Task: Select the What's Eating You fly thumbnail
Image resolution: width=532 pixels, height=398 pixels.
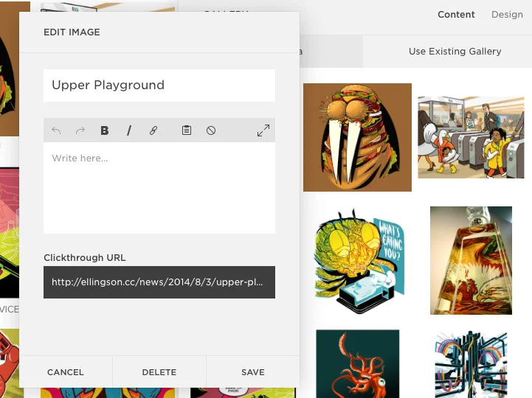Action: [x=359, y=260]
